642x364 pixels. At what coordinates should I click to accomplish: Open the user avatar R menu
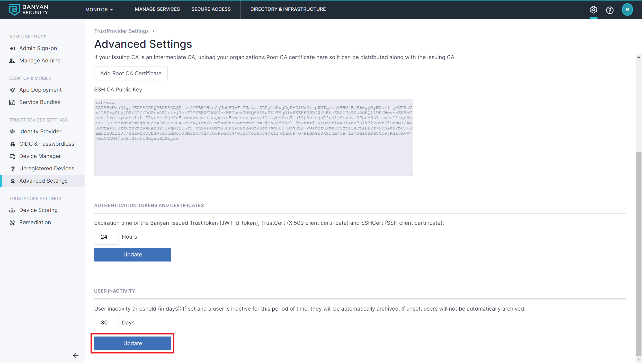[x=627, y=10]
